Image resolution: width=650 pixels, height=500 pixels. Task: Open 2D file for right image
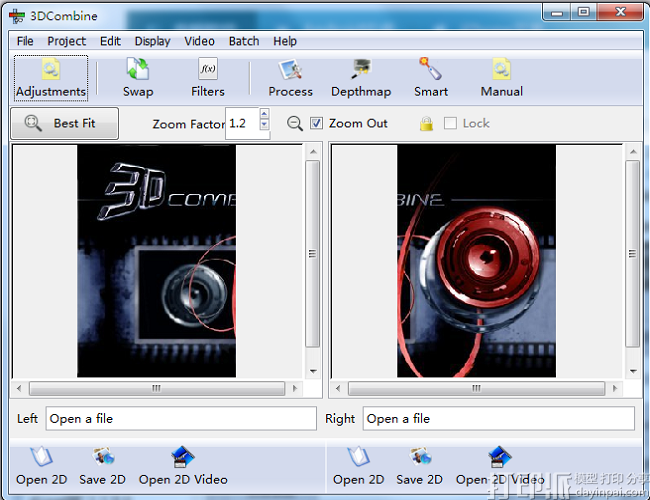click(x=359, y=466)
